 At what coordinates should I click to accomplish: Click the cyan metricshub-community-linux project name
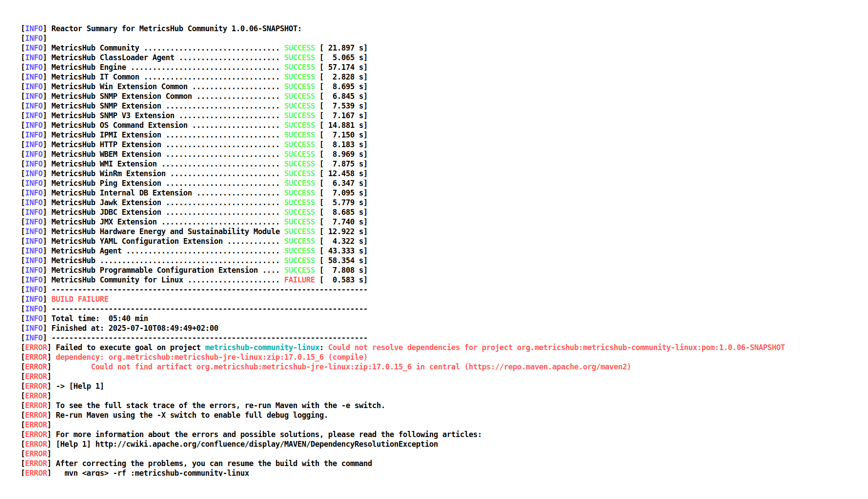click(262, 347)
